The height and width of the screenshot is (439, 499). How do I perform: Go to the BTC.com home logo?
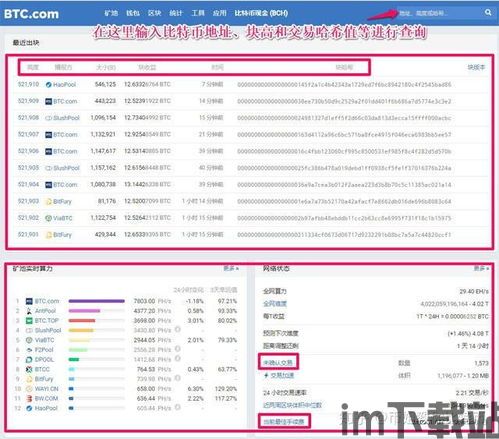click(x=31, y=14)
